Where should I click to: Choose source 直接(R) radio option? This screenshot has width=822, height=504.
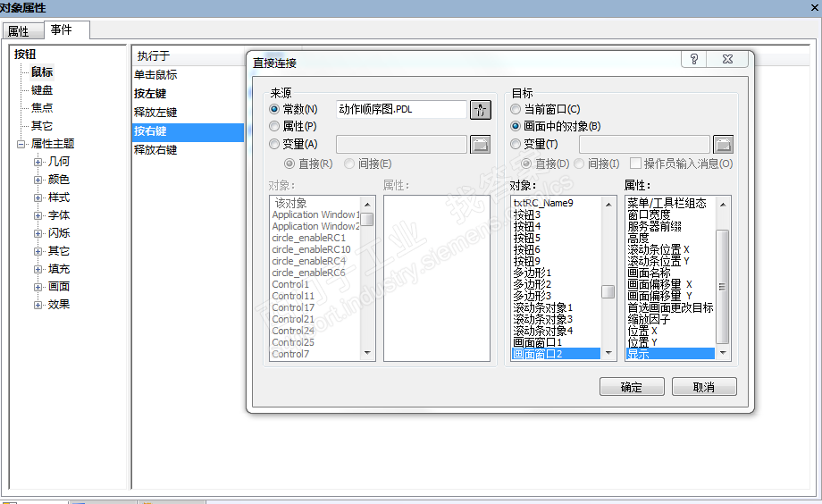point(289,164)
